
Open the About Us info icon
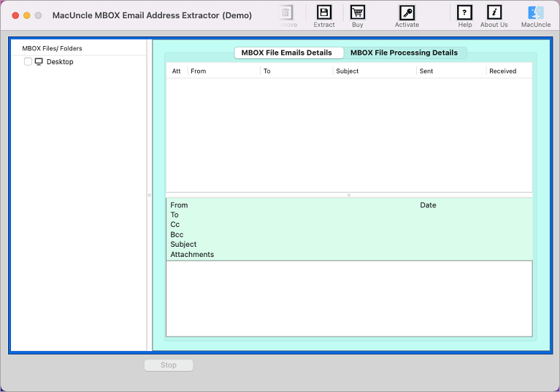pos(494,12)
